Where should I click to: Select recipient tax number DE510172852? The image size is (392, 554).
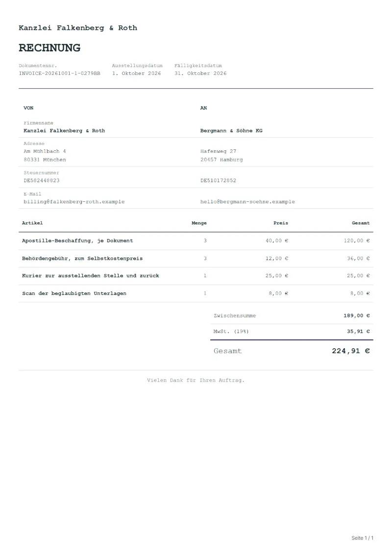coord(218,181)
